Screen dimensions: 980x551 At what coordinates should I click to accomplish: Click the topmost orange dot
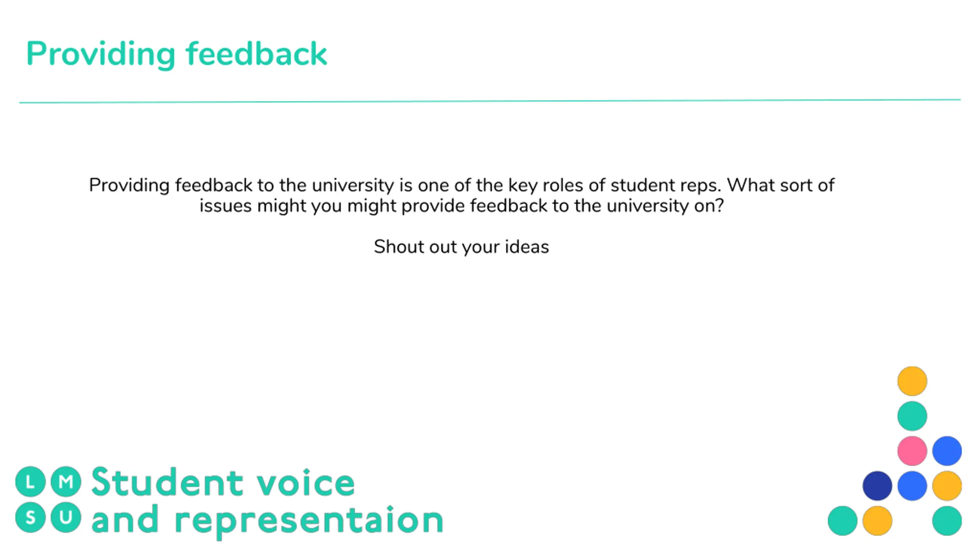912,381
